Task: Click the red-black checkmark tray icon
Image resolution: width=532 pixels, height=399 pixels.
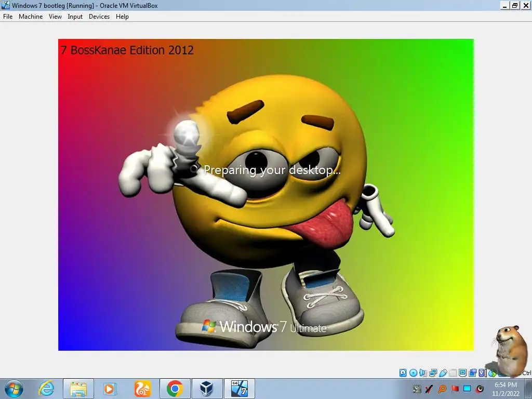Action: pos(429,389)
